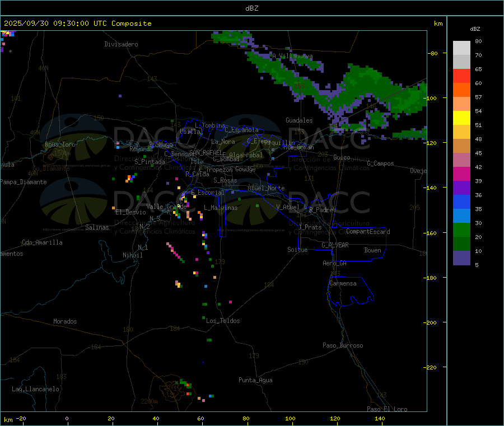Screen dimensions: 504x426
Task: Click the Cda_Amarilla label
Action: [43, 242]
